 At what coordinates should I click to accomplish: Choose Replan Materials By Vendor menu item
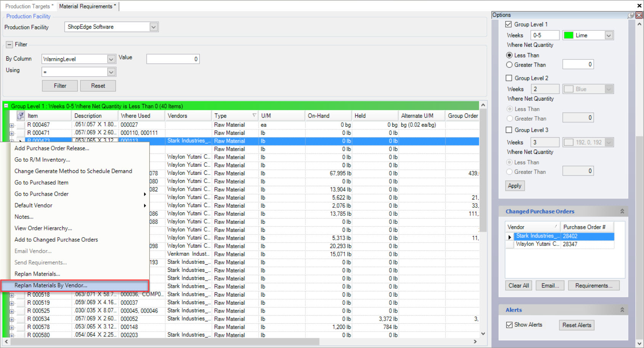pyautogui.click(x=75, y=285)
